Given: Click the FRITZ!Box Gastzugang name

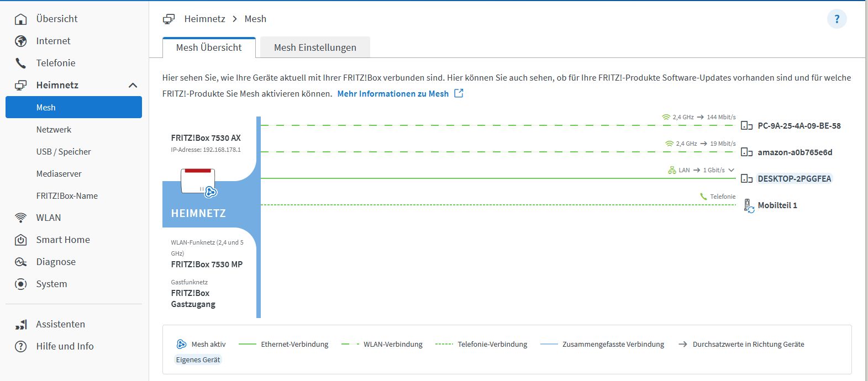Looking at the screenshot, I should click(193, 299).
